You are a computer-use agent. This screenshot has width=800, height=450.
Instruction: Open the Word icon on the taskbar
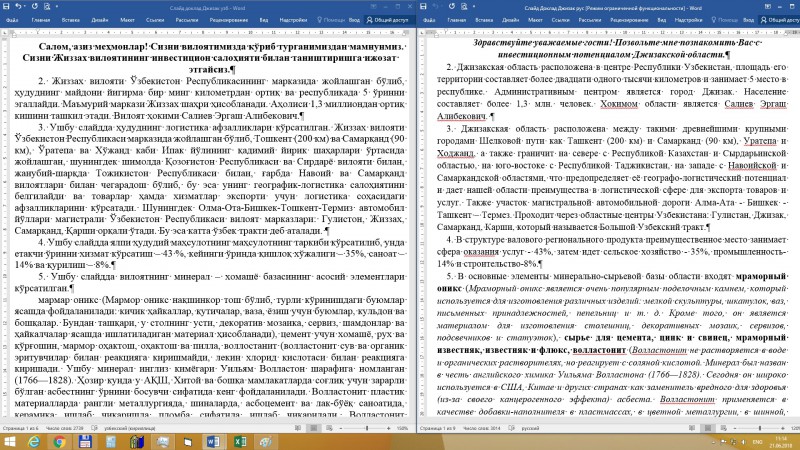213,441
